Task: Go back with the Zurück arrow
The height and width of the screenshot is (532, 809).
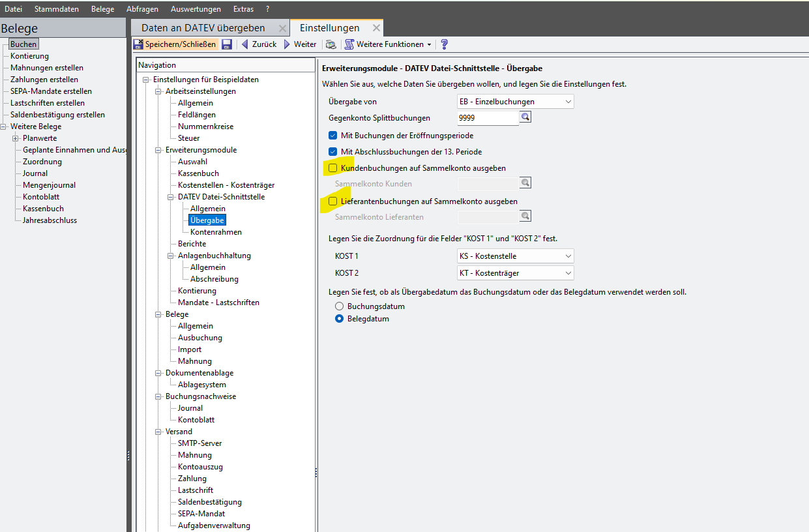Action: [259, 44]
